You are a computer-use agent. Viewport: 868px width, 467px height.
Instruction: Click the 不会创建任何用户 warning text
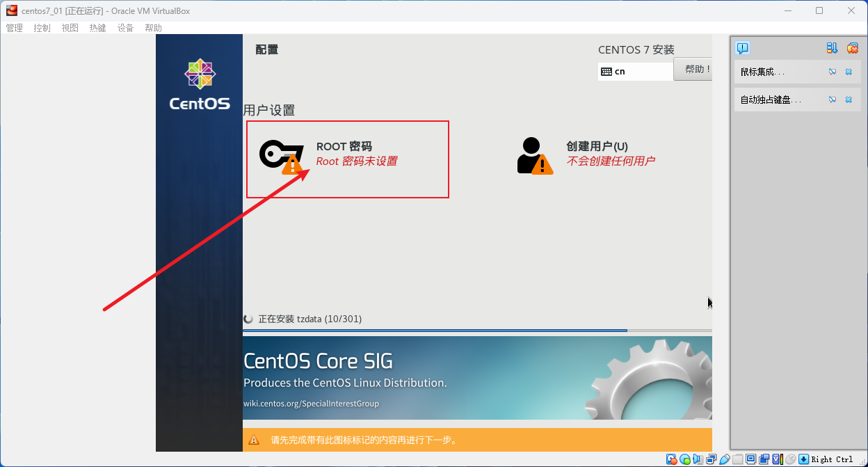tap(611, 161)
